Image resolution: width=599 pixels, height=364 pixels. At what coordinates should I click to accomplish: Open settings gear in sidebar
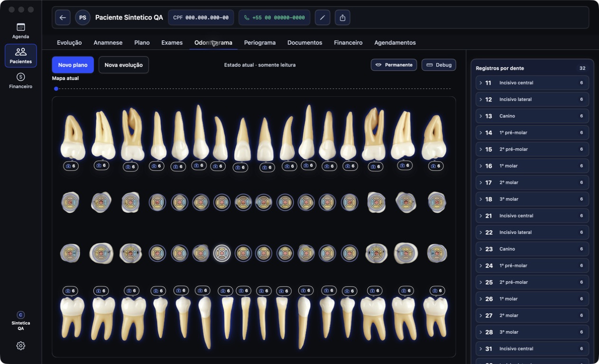tap(21, 346)
